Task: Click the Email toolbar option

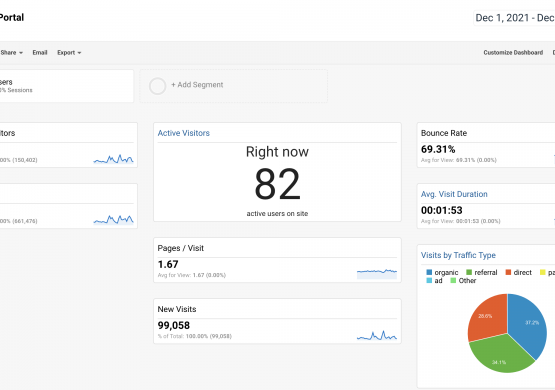Action: tap(40, 52)
